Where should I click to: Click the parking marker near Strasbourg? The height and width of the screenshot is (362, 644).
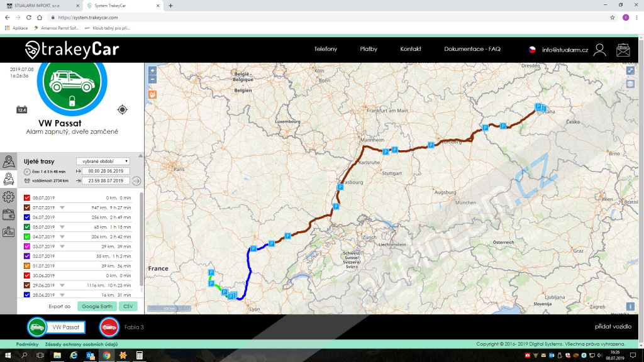tap(340, 187)
